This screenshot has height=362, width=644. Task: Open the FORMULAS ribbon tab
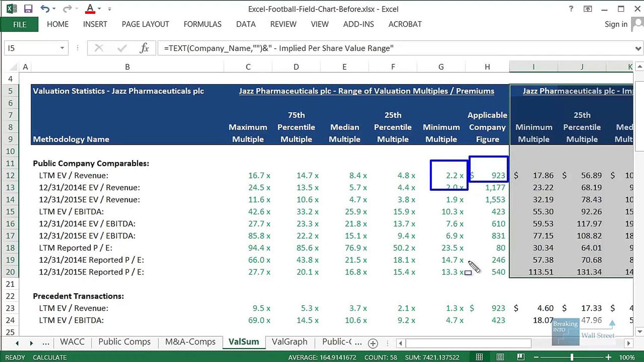[202, 24]
